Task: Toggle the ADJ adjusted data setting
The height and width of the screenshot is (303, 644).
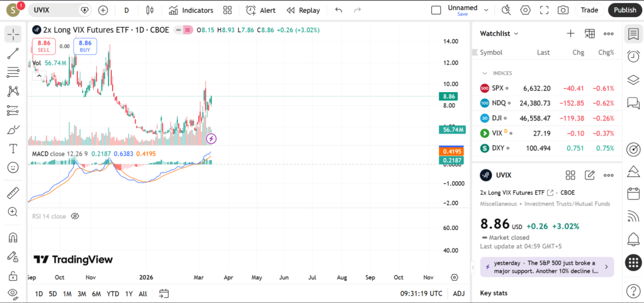Action: click(x=458, y=294)
